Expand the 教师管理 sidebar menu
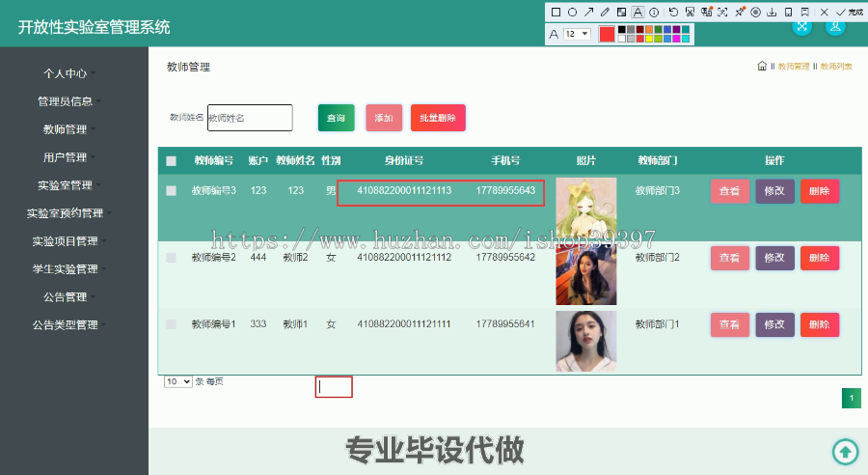This screenshot has width=868, height=475. click(69, 129)
